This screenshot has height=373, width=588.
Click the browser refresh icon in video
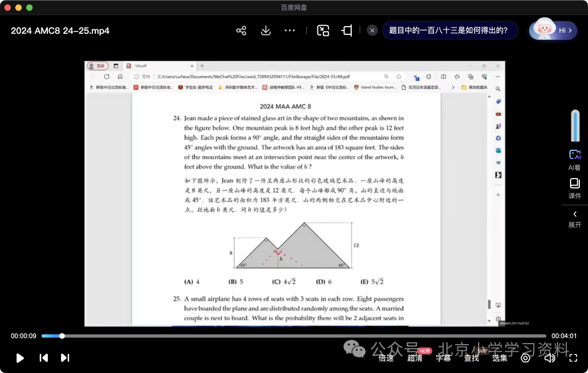pos(107,76)
